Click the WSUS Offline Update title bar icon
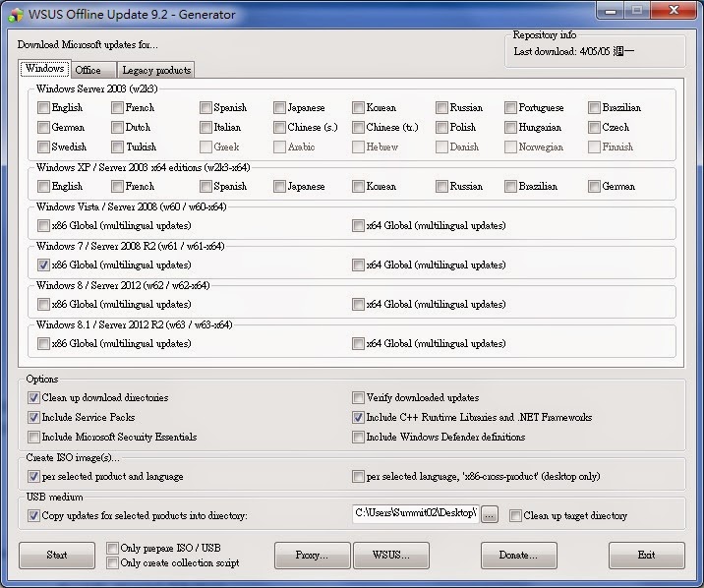The image size is (704, 588). click(x=16, y=15)
